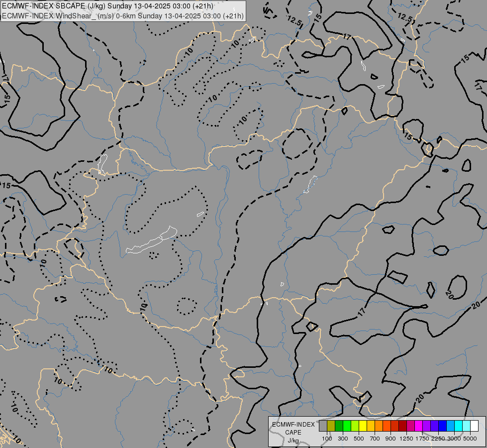The height and width of the screenshot is (448, 487).
Task: Select the white swatch ending the legend
Action: [474, 426]
